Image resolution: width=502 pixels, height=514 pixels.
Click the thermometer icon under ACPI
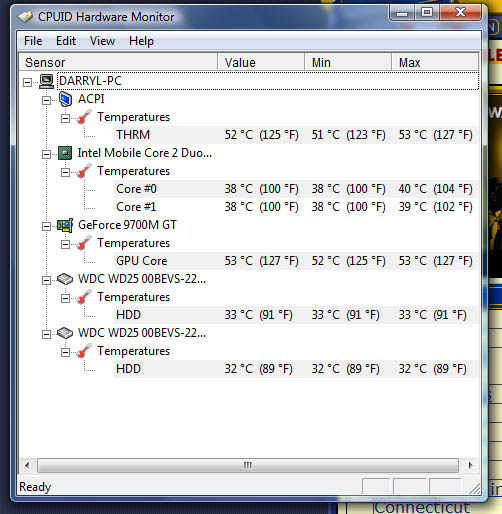84,117
